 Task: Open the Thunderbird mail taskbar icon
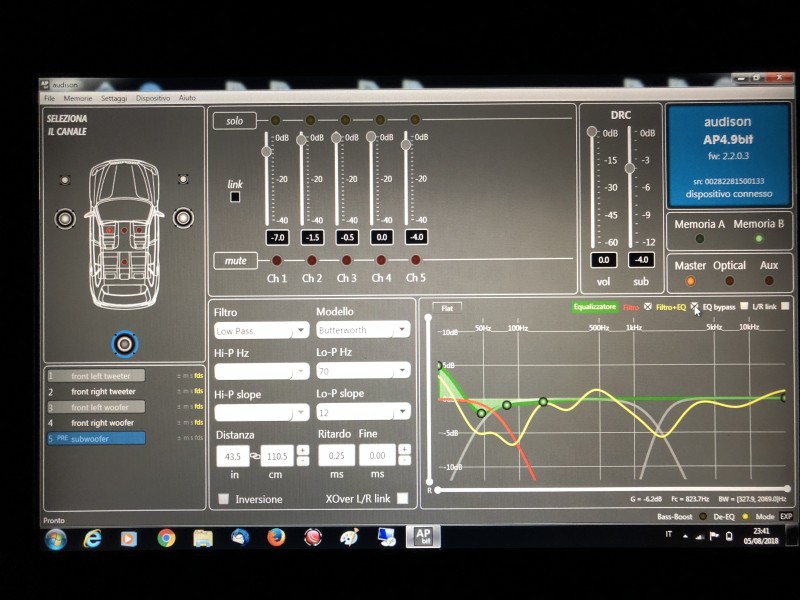[x=240, y=537]
